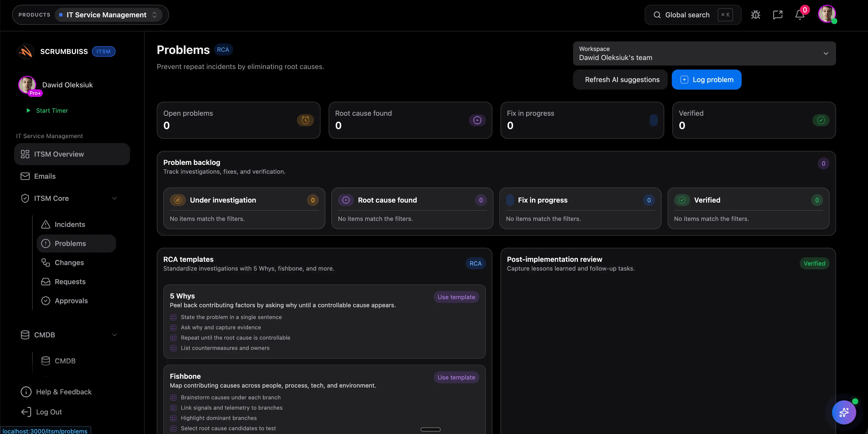Open Requests via the inbox icon
This screenshot has height=434, width=868.
point(46,282)
